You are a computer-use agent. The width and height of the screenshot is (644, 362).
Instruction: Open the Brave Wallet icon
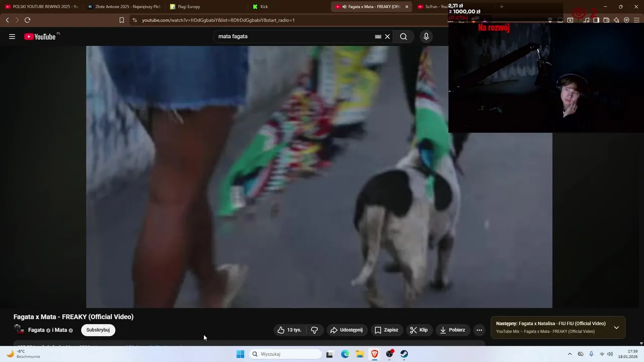pos(606,20)
